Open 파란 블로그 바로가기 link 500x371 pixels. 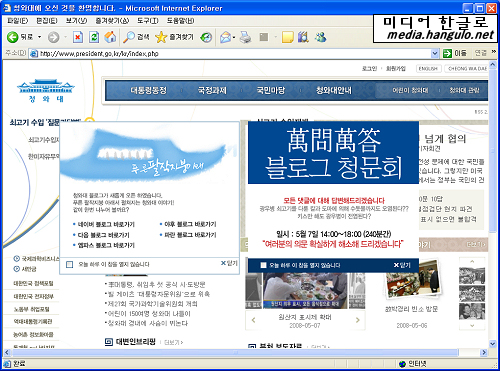[x=190, y=235]
